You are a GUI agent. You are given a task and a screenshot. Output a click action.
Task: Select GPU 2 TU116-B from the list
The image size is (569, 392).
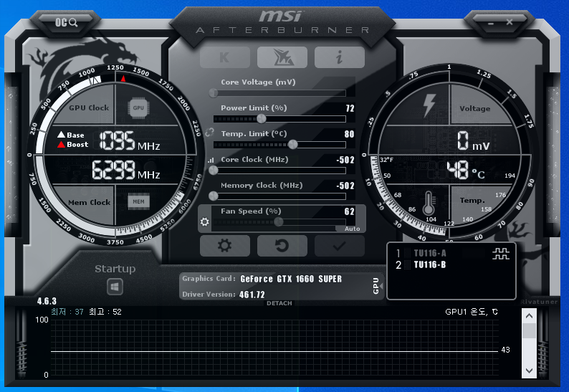[421, 264]
